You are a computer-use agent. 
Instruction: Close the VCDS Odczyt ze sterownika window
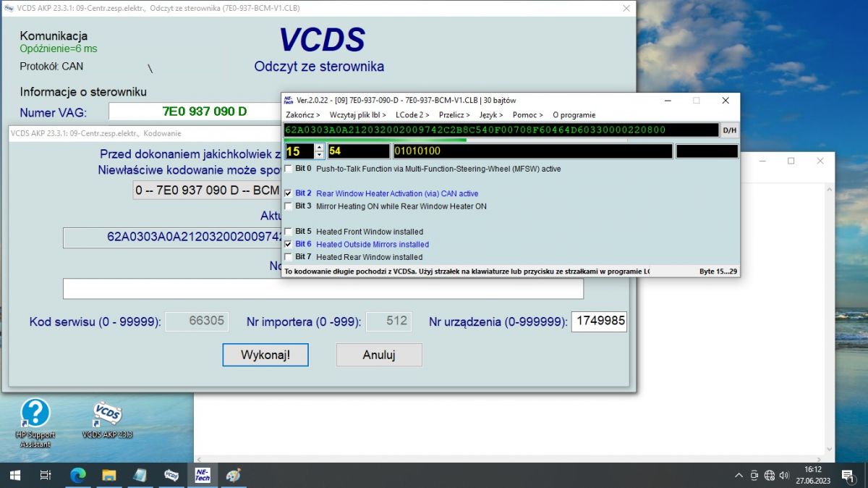click(626, 8)
